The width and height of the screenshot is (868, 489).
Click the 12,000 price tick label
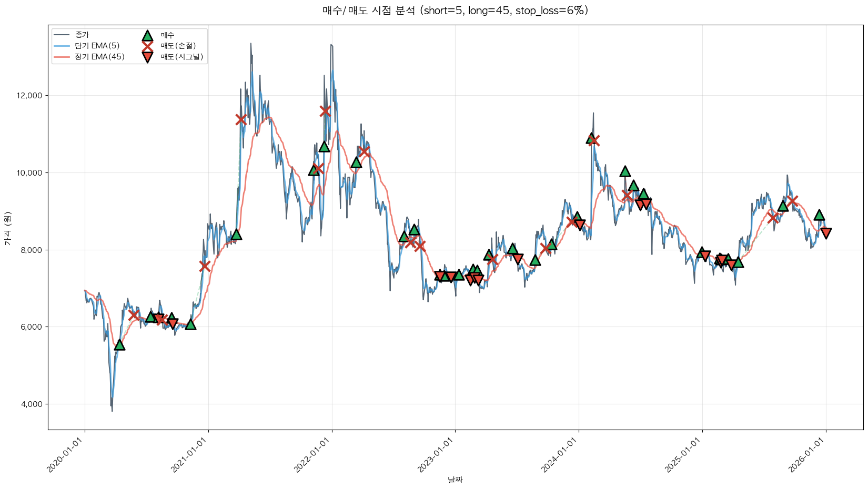31,96
